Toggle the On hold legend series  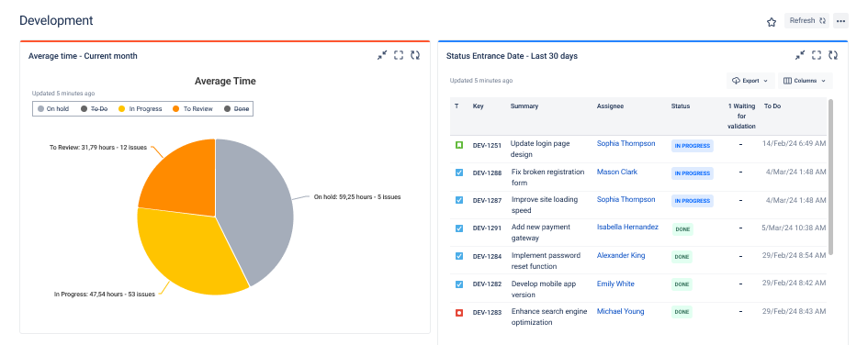click(53, 109)
